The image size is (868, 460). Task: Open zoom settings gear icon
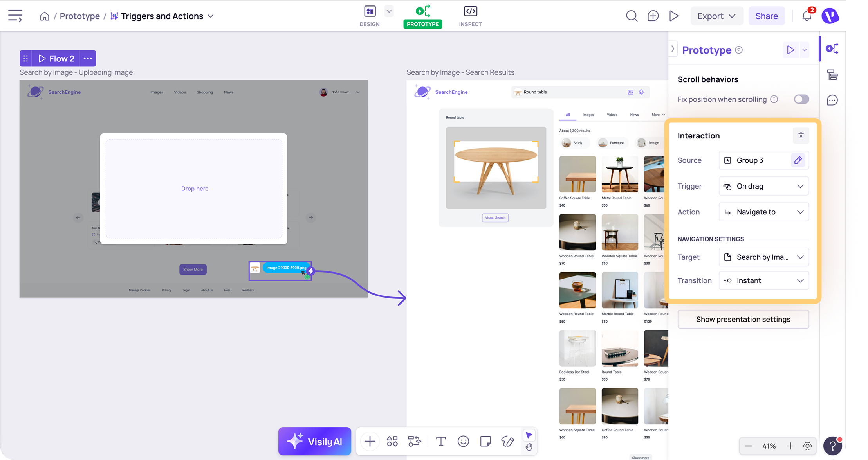[807, 446]
